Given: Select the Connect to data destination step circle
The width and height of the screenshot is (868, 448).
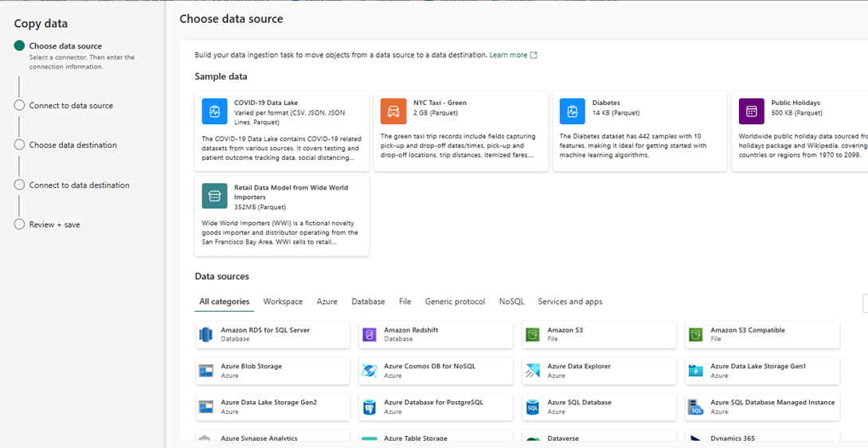Looking at the screenshot, I should coord(19,185).
